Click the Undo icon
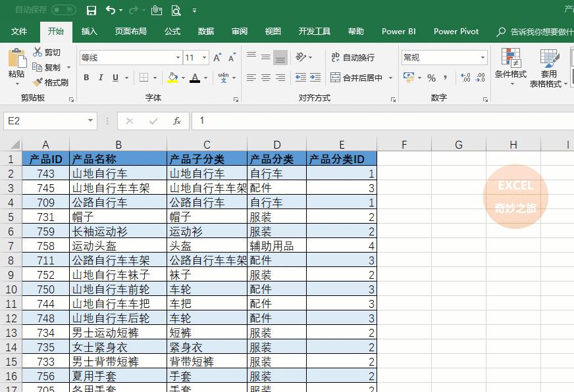This screenshot has height=392, width=574. click(x=109, y=10)
